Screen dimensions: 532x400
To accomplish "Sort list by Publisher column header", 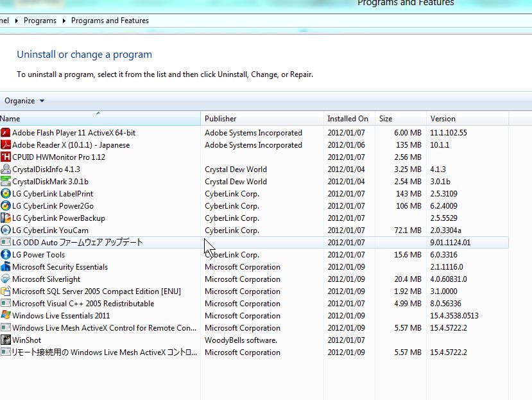I will [x=262, y=119].
